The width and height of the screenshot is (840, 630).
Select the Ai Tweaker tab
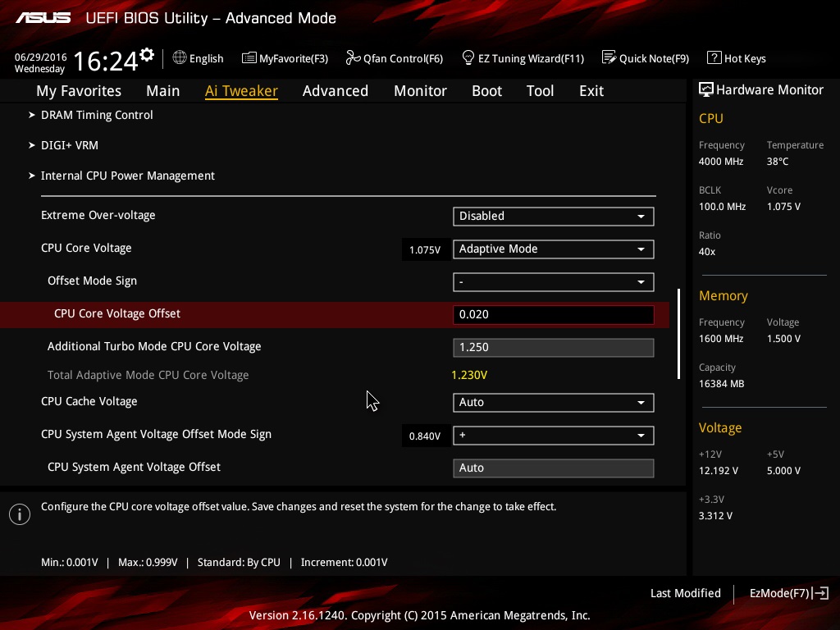pyautogui.click(x=241, y=91)
